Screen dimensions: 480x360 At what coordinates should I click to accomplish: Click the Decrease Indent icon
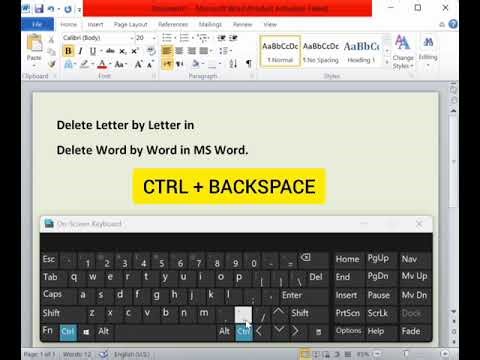click(221, 38)
